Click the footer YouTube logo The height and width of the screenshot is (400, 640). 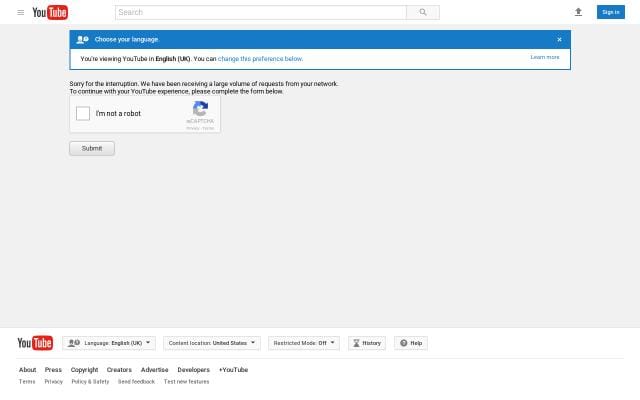[x=35, y=343]
